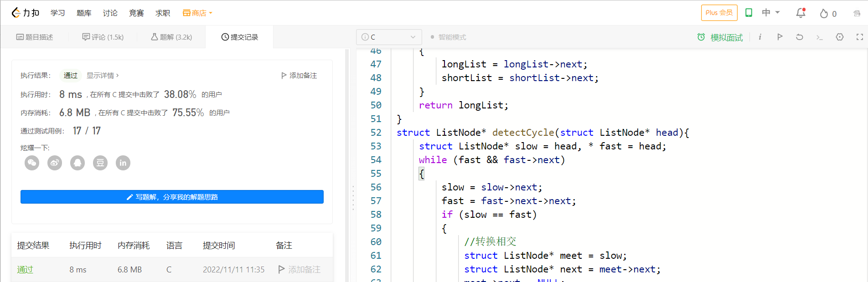
Task: Open the notifications bell
Action: click(x=801, y=13)
